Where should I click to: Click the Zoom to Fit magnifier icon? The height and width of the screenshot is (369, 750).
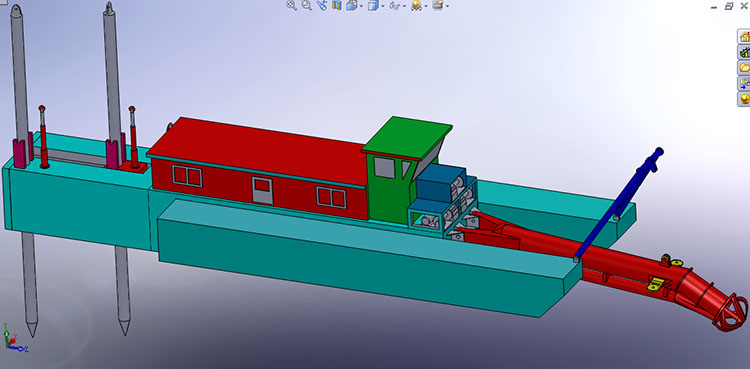291,5
